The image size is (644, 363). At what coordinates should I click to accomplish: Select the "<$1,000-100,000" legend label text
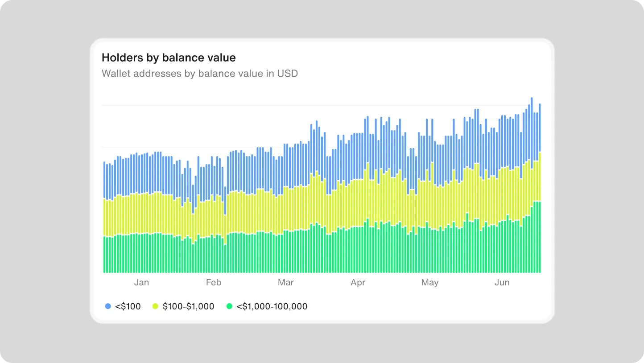272,306
